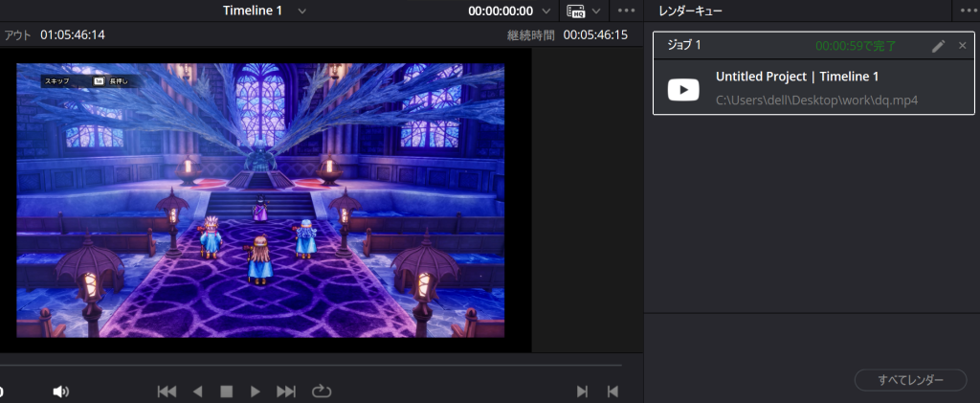Mute the viewer audio speaker icon
This screenshot has height=403, width=980.
tap(61, 392)
